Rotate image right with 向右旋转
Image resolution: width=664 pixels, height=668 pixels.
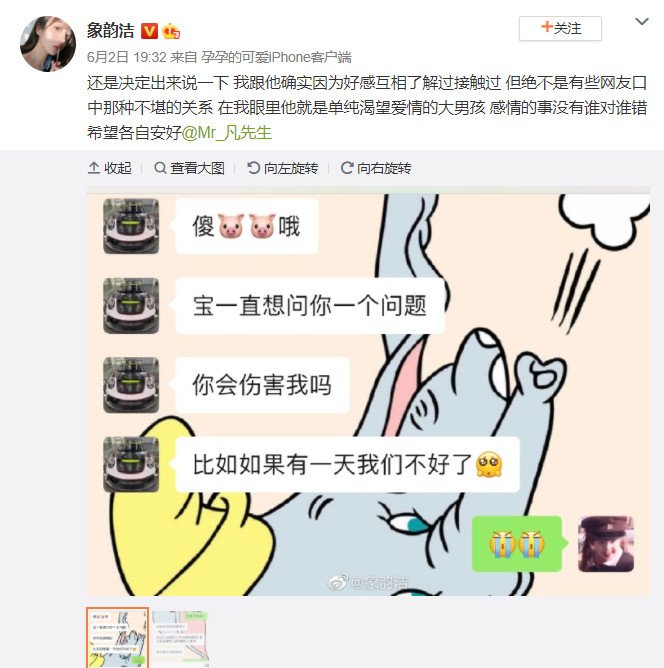click(376, 168)
